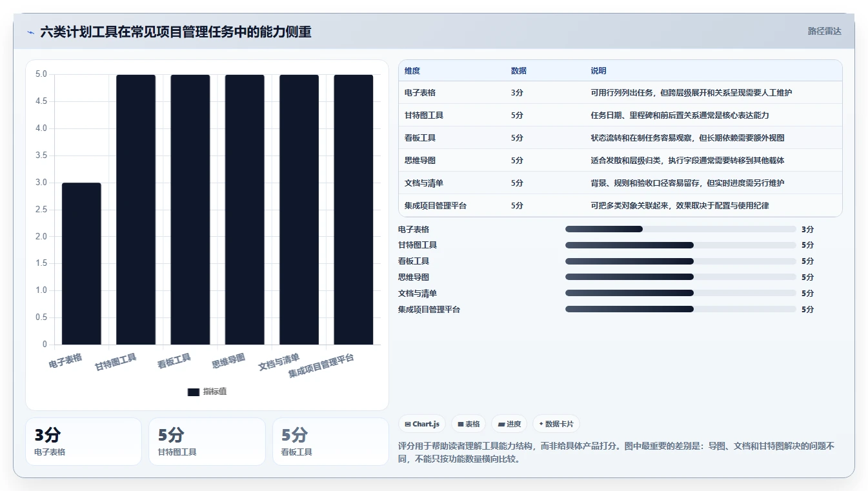
Task: Select the 文档与清单 table row name
Action: click(x=424, y=183)
